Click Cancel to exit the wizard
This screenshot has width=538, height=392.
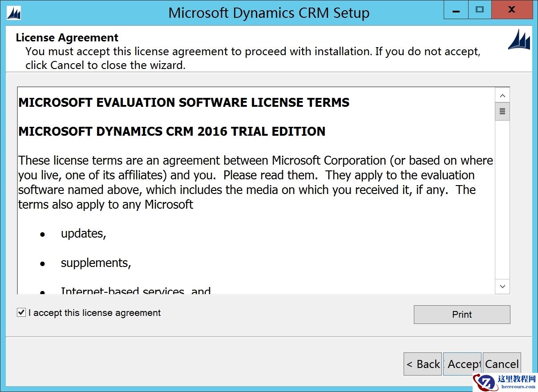click(502, 364)
